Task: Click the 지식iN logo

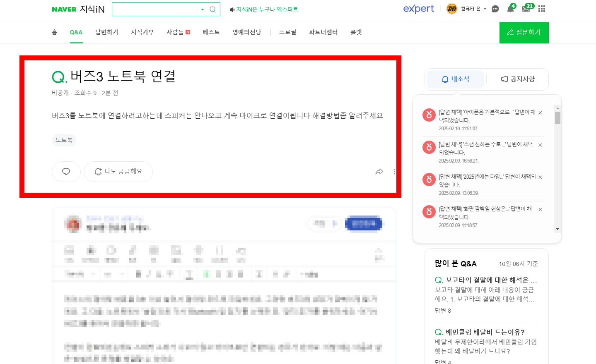Action: [92, 9]
